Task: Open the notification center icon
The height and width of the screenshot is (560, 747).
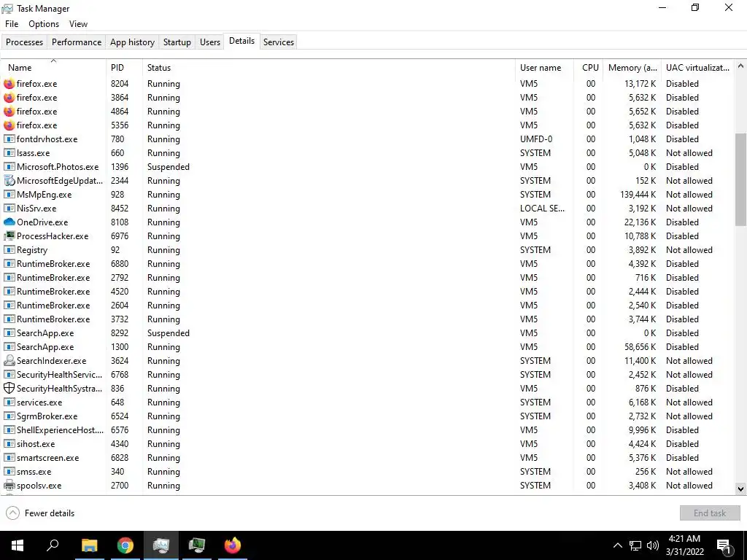Action: 724,546
